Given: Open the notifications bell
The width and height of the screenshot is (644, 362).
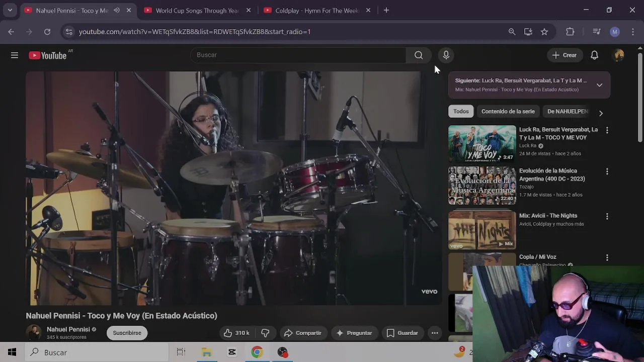Looking at the screenshot, I should [x=594, y=55].
